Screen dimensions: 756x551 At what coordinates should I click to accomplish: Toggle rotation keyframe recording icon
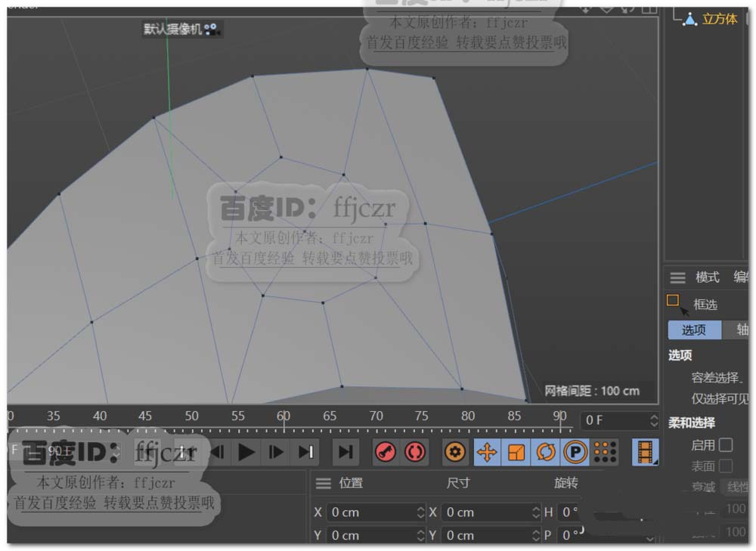click(545, 452)
